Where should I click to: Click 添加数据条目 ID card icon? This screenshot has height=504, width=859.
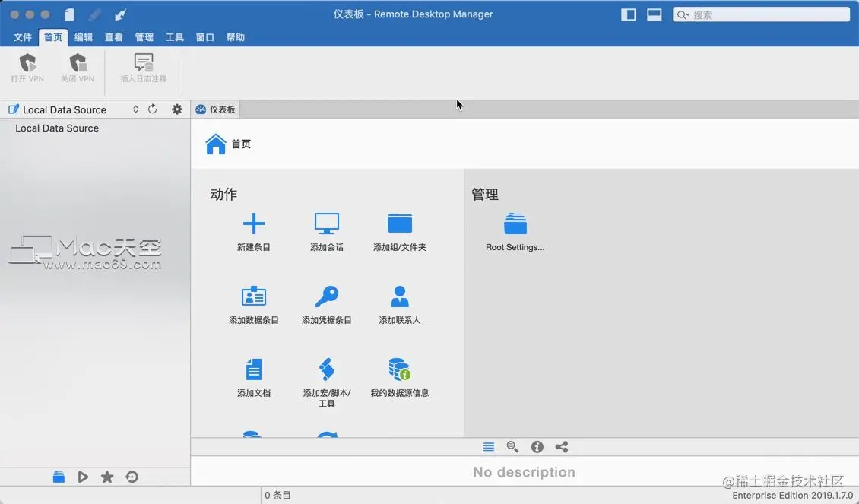click(x=254, y=296)
